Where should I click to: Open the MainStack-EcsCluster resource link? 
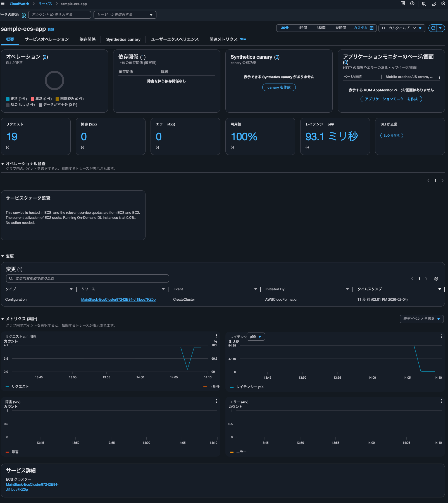[x=118, y=299]
